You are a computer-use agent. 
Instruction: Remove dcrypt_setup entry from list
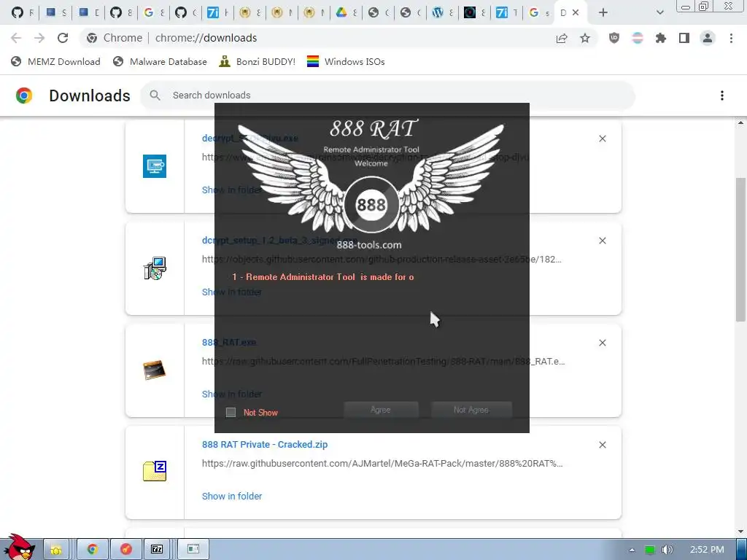tap(602, 241)
